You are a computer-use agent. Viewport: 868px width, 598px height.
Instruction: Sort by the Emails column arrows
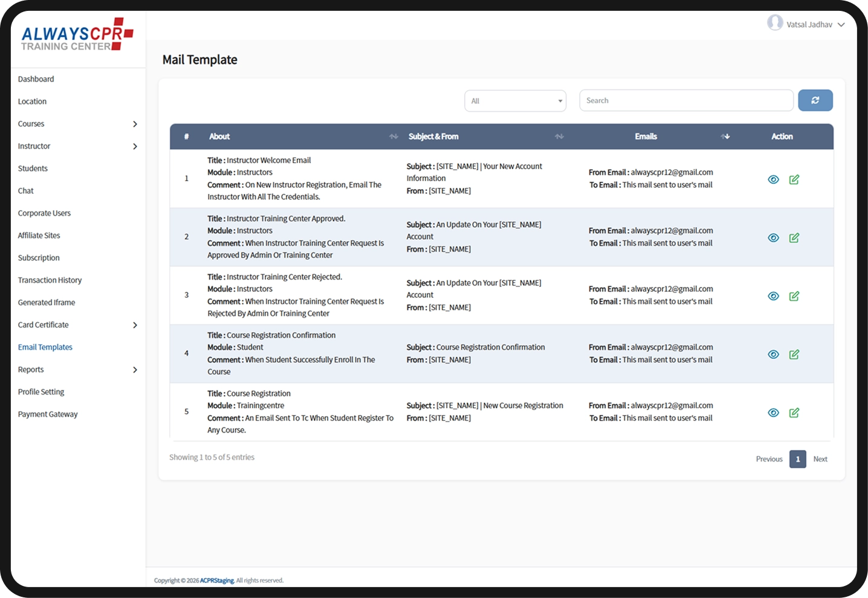coord(725,137)
